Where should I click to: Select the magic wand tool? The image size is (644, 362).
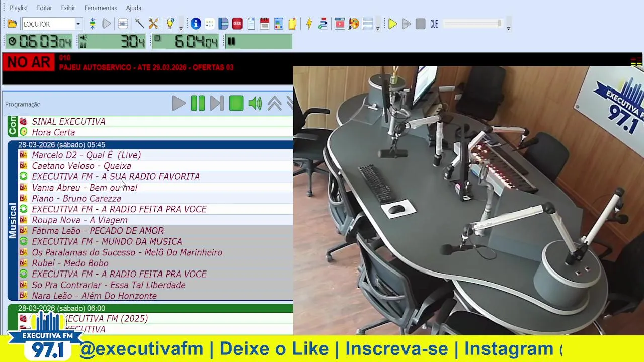(140, 24)
